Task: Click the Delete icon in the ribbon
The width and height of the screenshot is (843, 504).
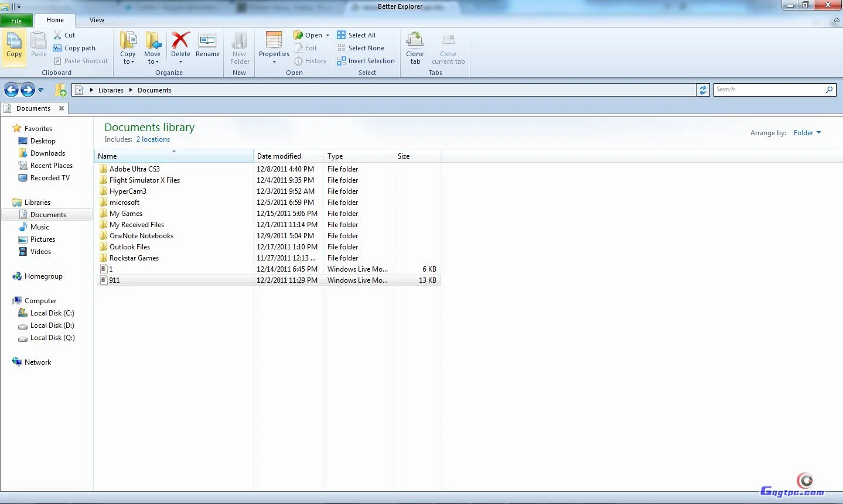Action: click(180, 41)
